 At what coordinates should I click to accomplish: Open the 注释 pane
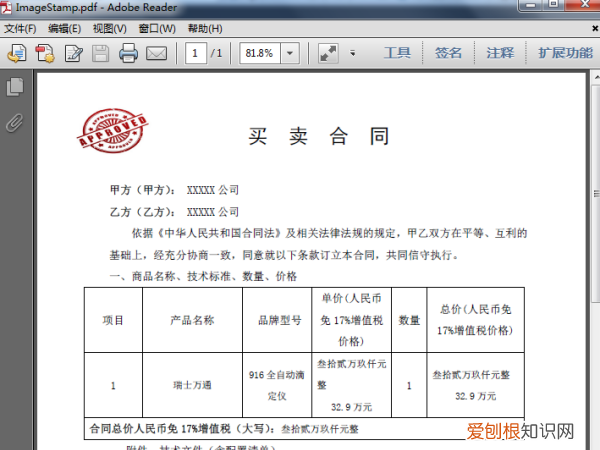pos(500,53)
